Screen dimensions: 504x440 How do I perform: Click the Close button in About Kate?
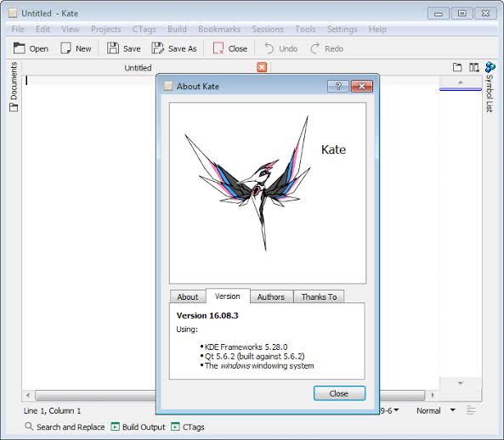point(339,393)
